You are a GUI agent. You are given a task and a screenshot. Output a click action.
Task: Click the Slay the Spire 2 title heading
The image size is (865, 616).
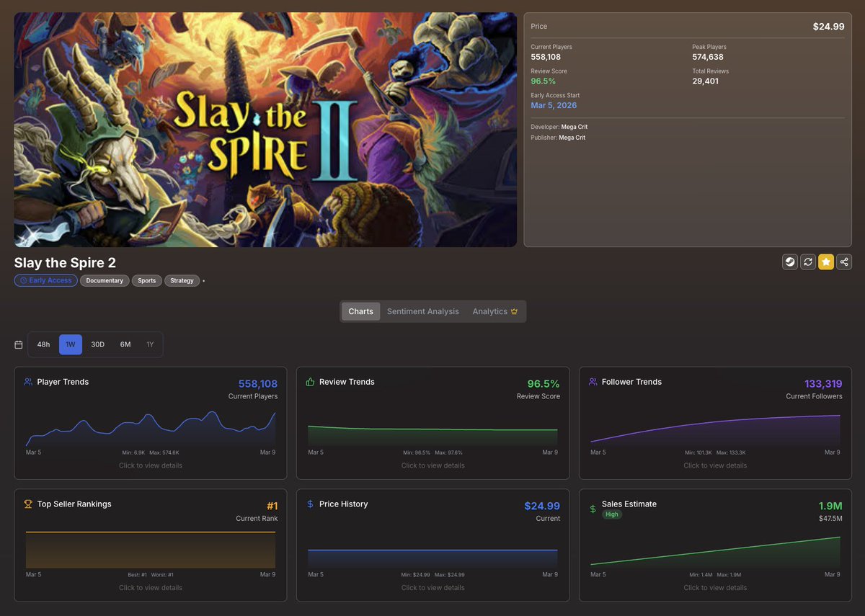pyautogui.click(x=65, y=262)
